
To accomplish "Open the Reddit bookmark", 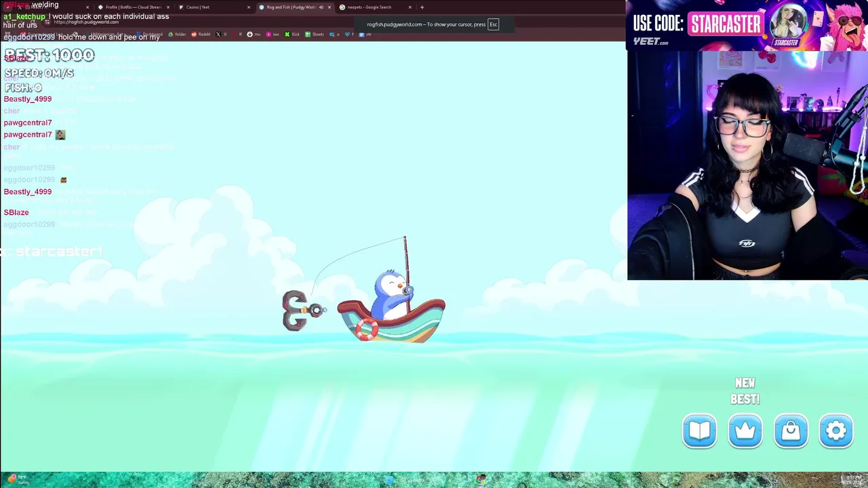I will point(201,34).
